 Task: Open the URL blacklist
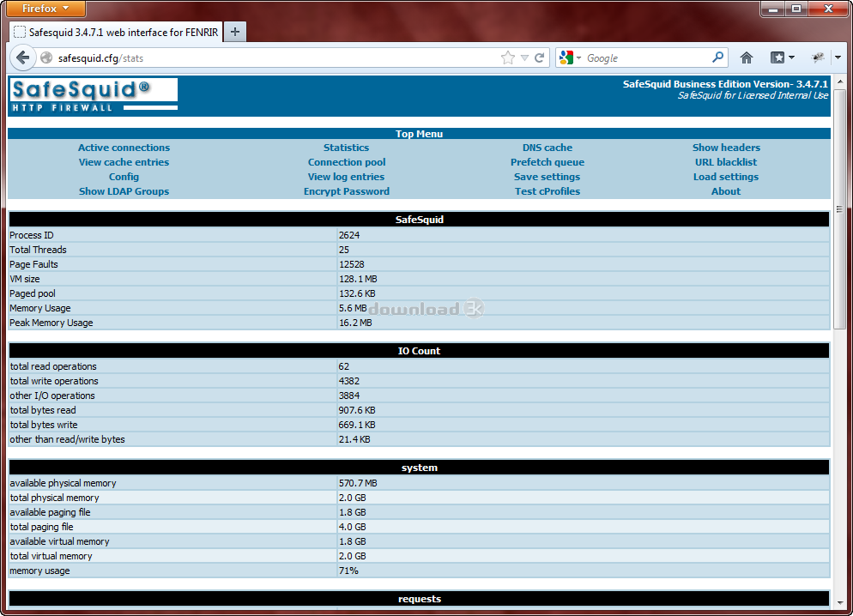pos(726,162)
